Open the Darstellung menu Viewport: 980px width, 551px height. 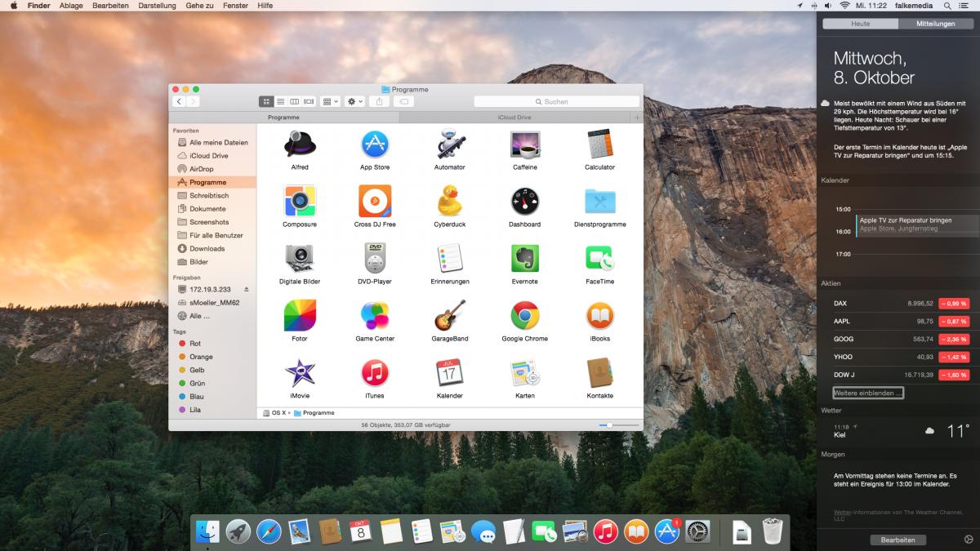(157, 6)
